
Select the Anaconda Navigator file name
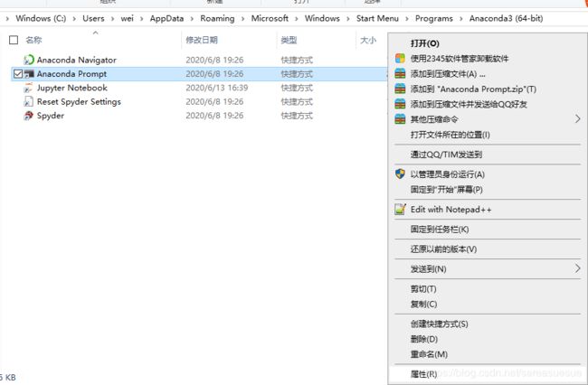77,60
